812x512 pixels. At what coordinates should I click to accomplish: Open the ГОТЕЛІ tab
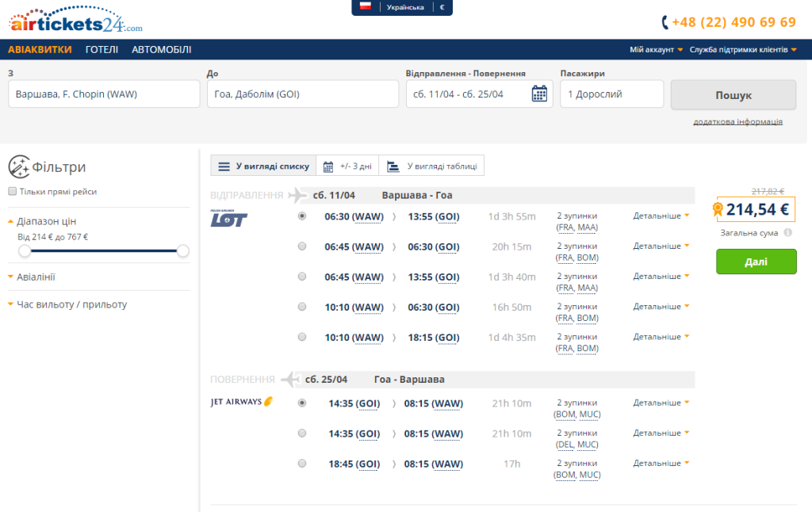coord(102,50)
